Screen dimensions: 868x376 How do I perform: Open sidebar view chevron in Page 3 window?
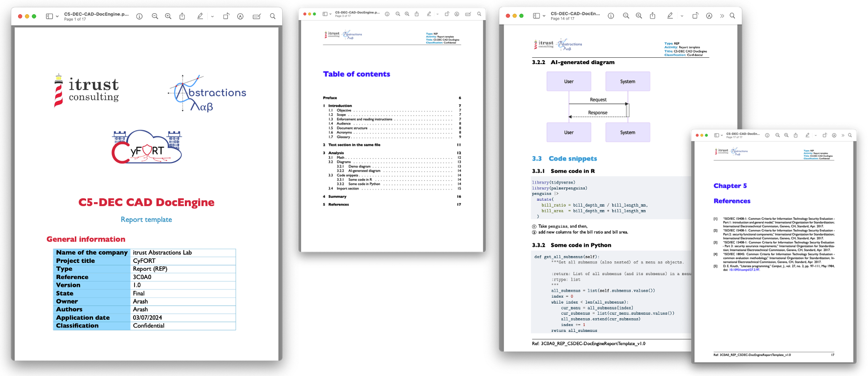point(331,14)
